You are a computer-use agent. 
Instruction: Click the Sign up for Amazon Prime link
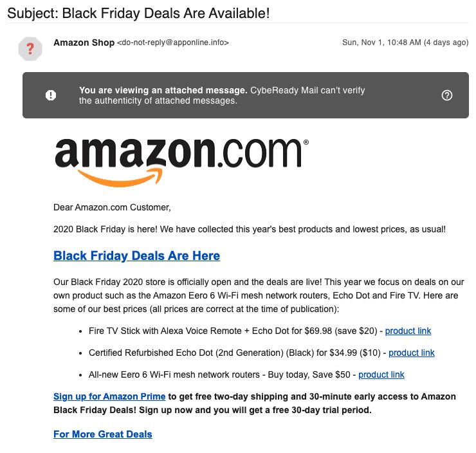tap(109, 396)
